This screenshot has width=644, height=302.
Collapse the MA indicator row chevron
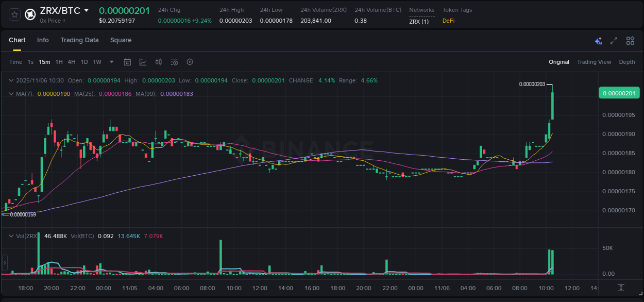11,94
